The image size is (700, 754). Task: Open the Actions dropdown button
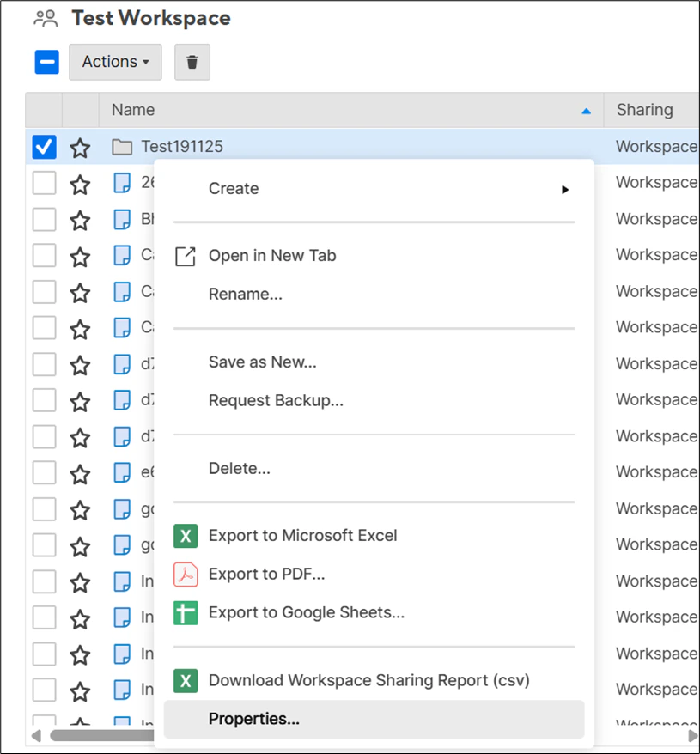115,62
